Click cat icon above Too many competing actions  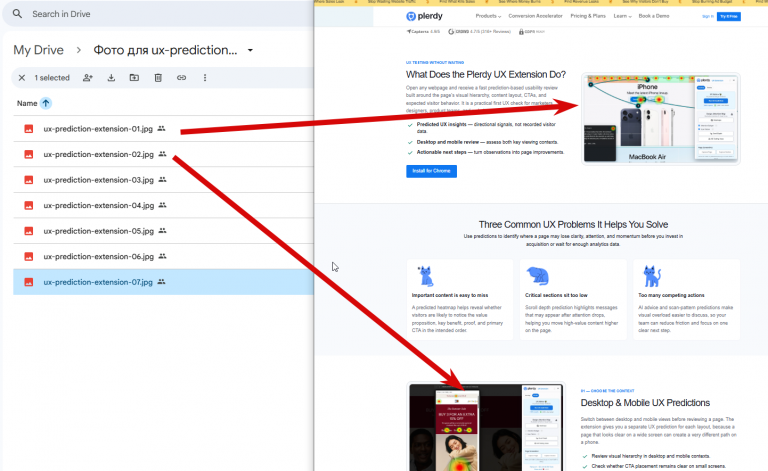tap(652, 276)
